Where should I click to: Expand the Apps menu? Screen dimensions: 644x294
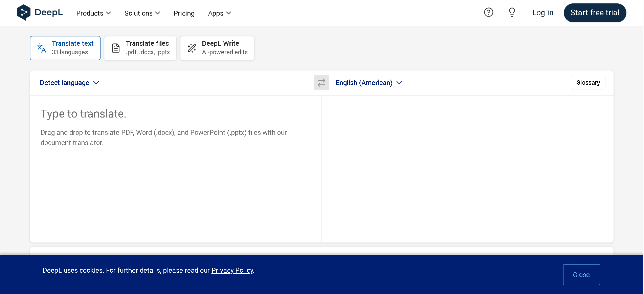pos(219,13)
